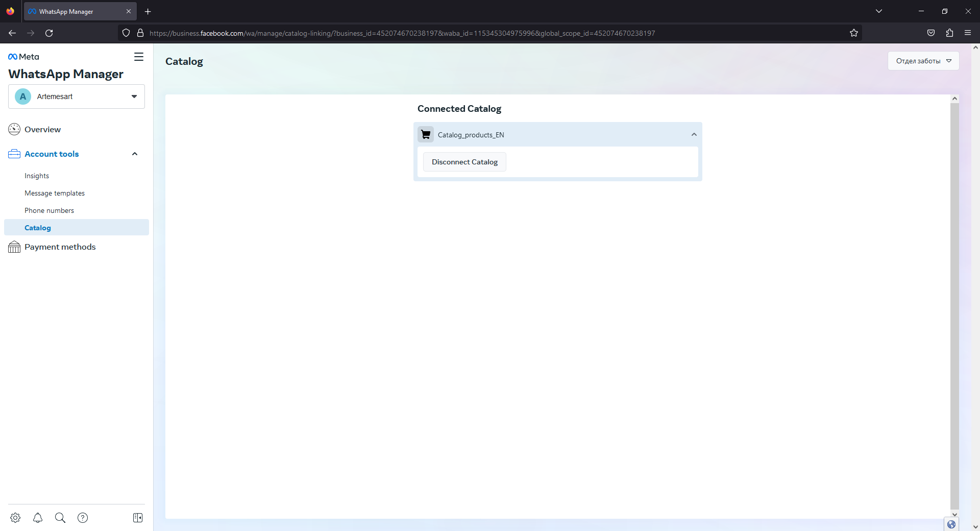
Task: Collapse the Catalog_products_EN panel
Action: 694,135
